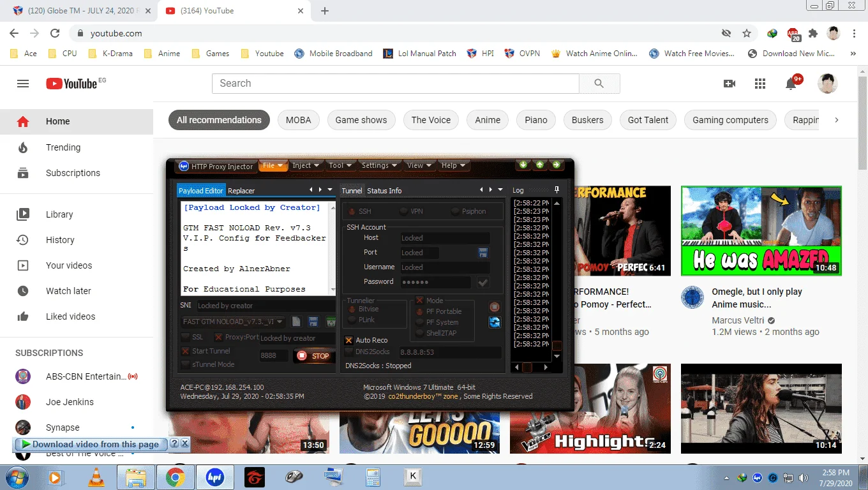Image resolution: width=868 pixels, height=490 pixels.
Task: Toggle the Proxy:Port checkbox
Action: (x=219, y=337)
